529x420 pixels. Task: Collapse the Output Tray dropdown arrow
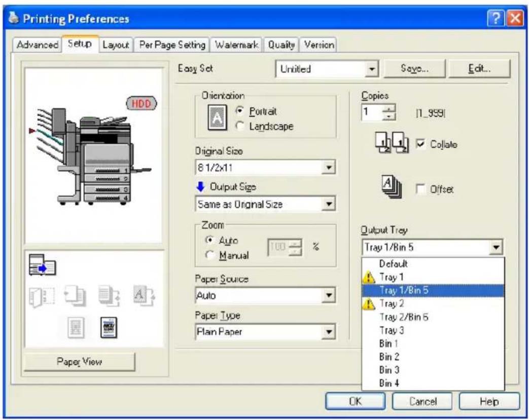496,247
